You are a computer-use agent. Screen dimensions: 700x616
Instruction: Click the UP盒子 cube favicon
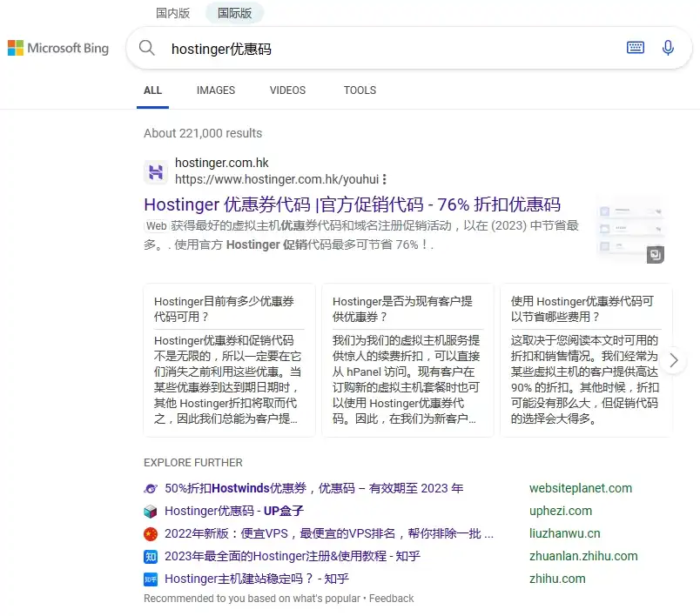pos(151,511)
